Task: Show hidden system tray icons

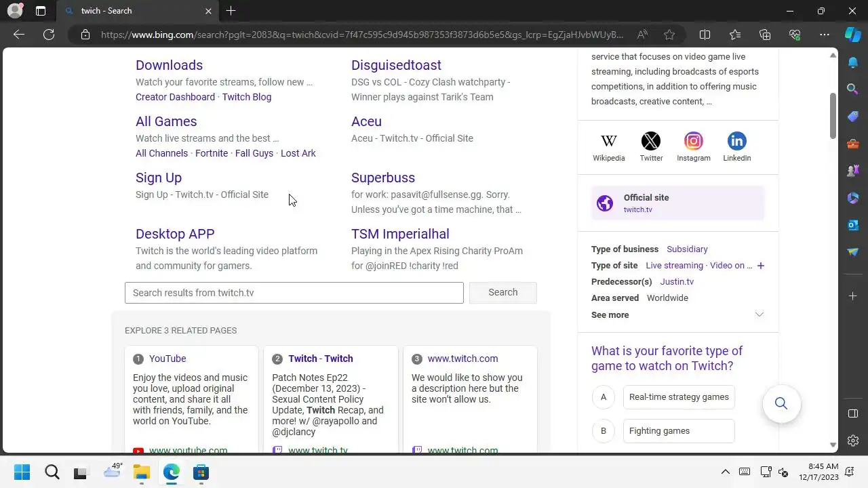Action: 725,472
